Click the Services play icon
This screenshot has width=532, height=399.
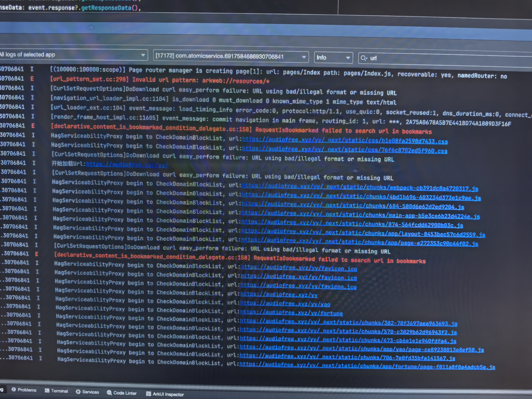pos(78,392)
